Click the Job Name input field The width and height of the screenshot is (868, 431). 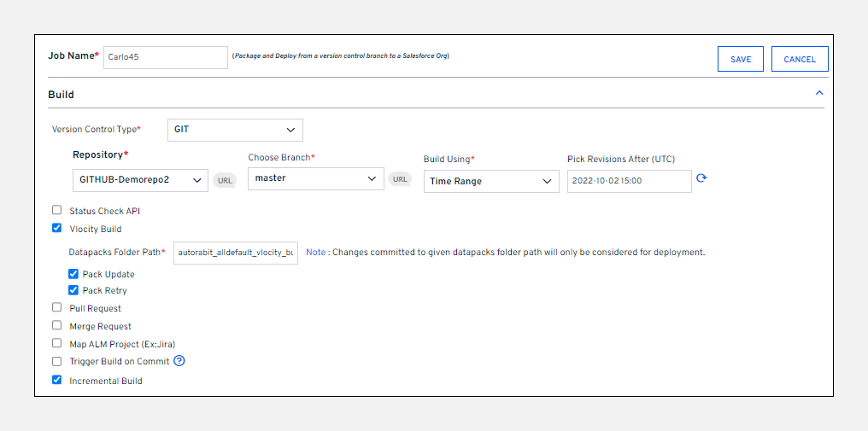(x=166, y=57)
